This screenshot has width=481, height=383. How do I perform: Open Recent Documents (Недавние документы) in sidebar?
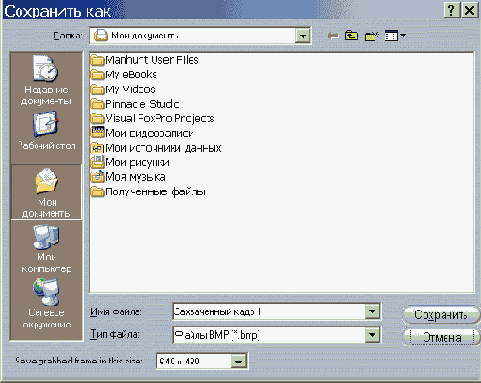click(x=46, y=80)
